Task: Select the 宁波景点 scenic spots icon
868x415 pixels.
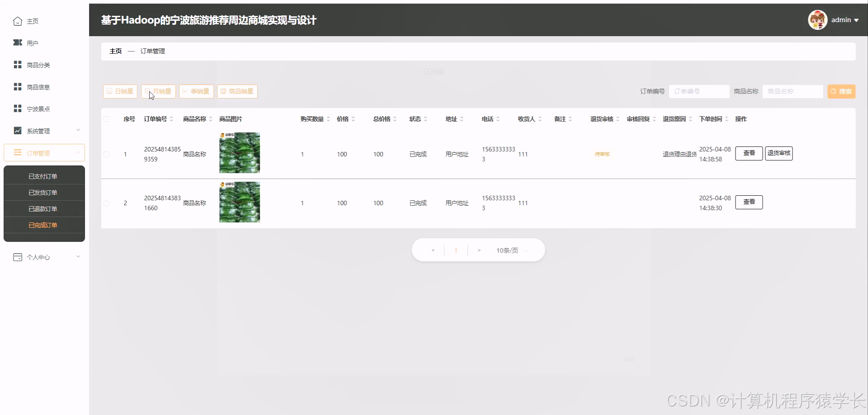Action: (x=18, y=108)
